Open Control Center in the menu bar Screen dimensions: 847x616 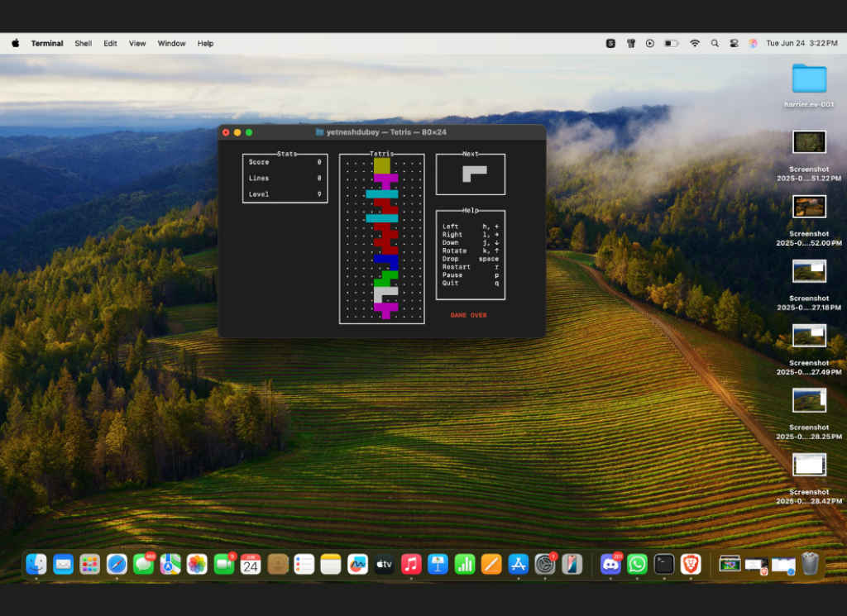click(734, 43)
